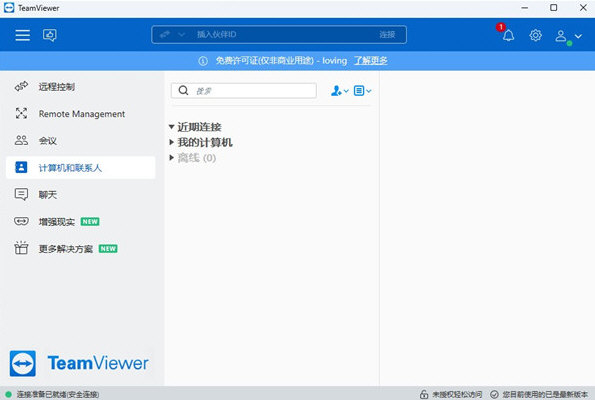Screen dimensions: 595x400
Task: Click the latest version status text
Action: point(545,395)
